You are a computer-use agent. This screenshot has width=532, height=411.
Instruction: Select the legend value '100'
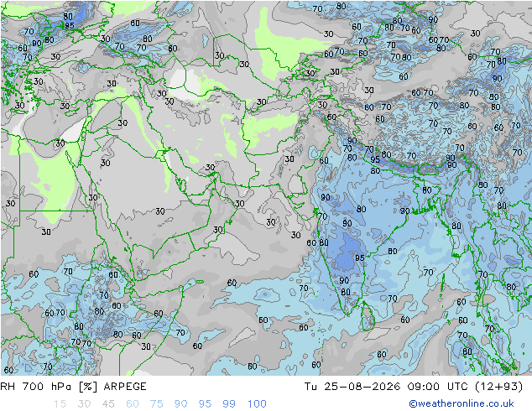[x=257, y=404]
